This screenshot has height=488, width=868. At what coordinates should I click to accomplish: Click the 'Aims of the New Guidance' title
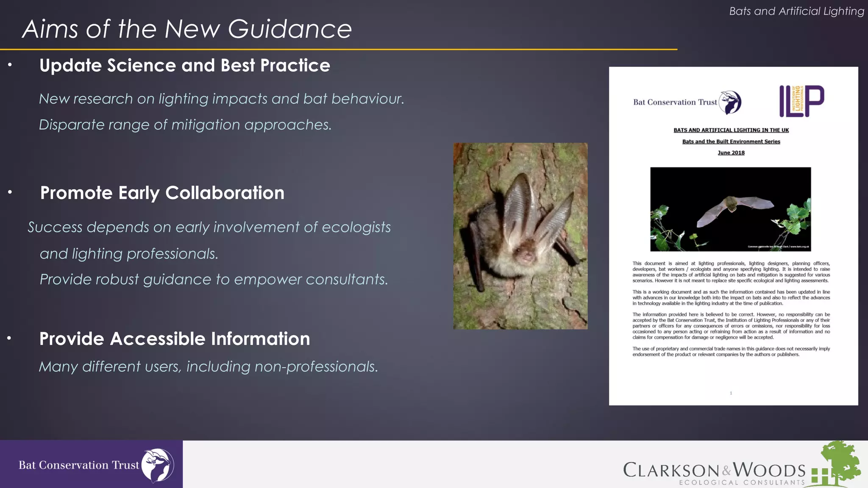187,29
